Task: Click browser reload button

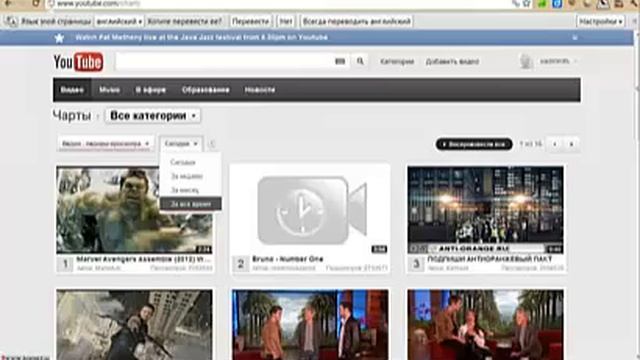Action: point(36,4)
